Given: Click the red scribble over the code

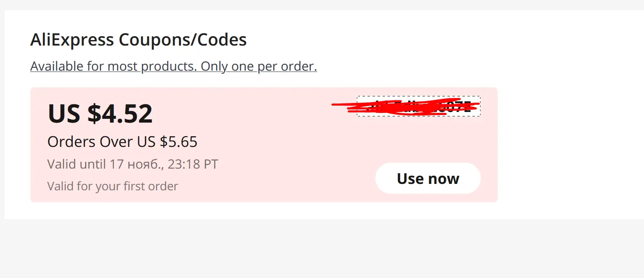Looking at the screenshot, I should (406, 106).
